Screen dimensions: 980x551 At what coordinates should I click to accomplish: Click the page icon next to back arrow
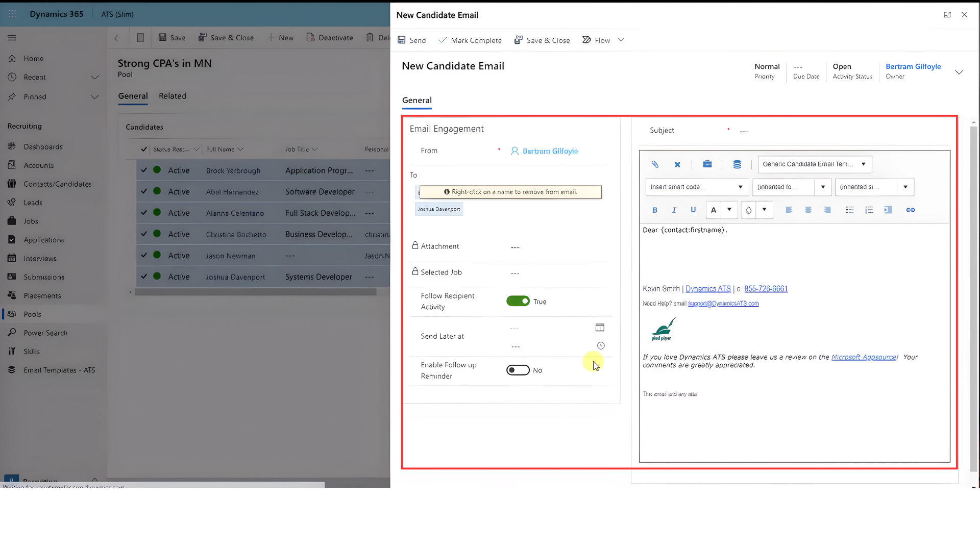tap(140, 38)
